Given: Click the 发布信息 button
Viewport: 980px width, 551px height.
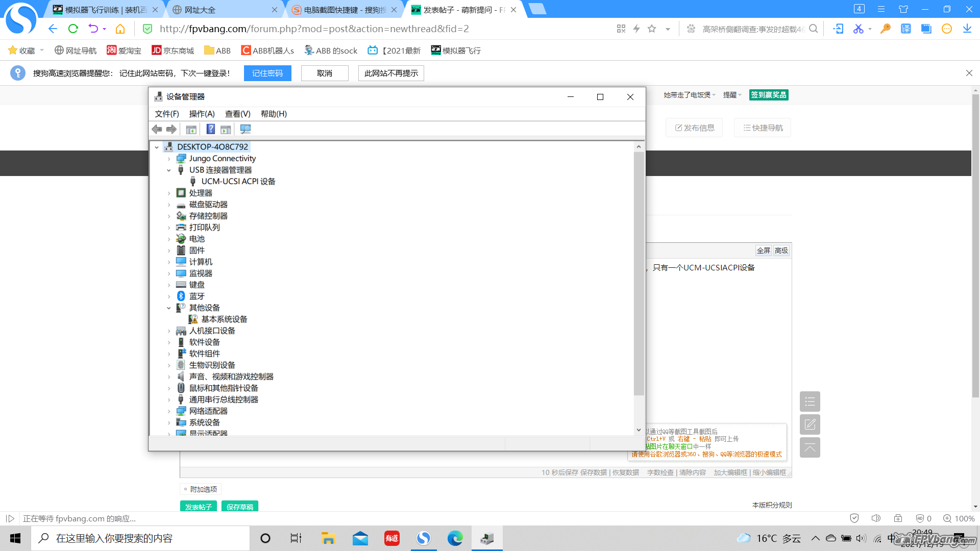Looking at the screenshot, I should coord(694,128).
